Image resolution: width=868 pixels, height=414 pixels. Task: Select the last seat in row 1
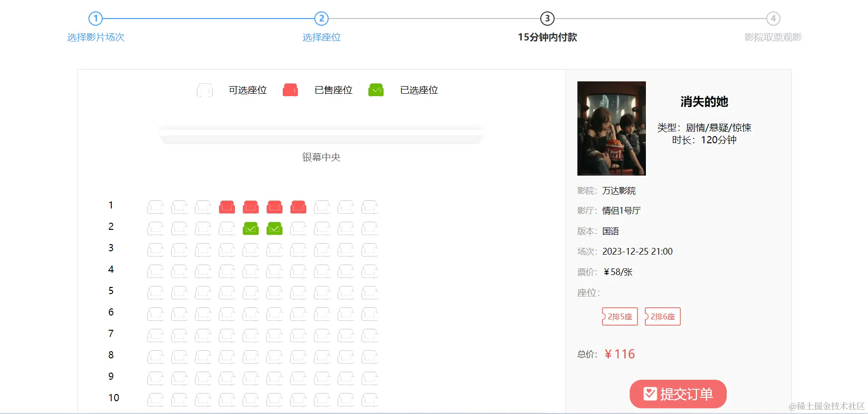pyautogui.click(x=370, y=207)
